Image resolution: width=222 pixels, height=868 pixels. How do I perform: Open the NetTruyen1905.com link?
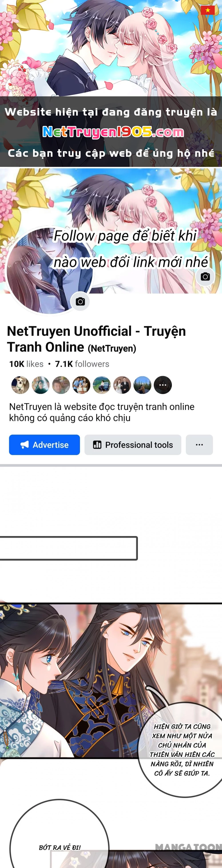coord(113,132)
